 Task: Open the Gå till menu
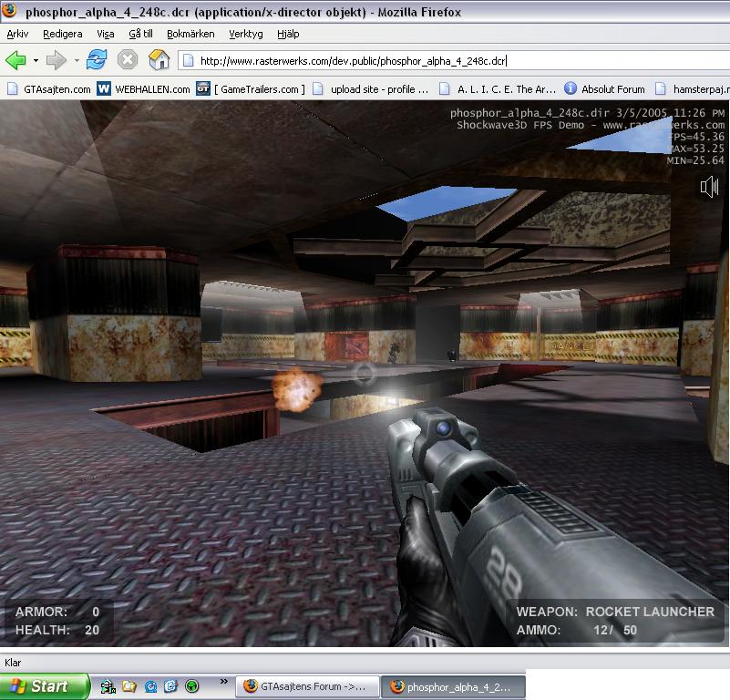click(140, 34)
